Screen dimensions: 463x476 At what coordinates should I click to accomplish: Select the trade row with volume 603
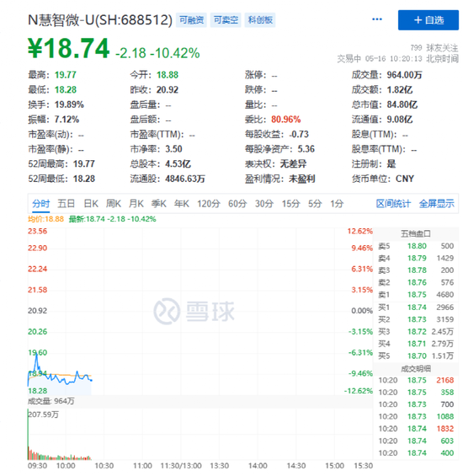[x=416, y=441]
